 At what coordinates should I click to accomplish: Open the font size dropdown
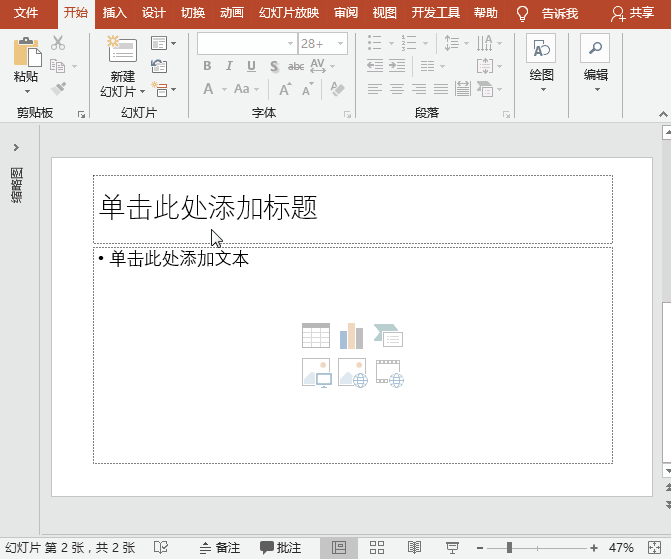tap(341, 43)
